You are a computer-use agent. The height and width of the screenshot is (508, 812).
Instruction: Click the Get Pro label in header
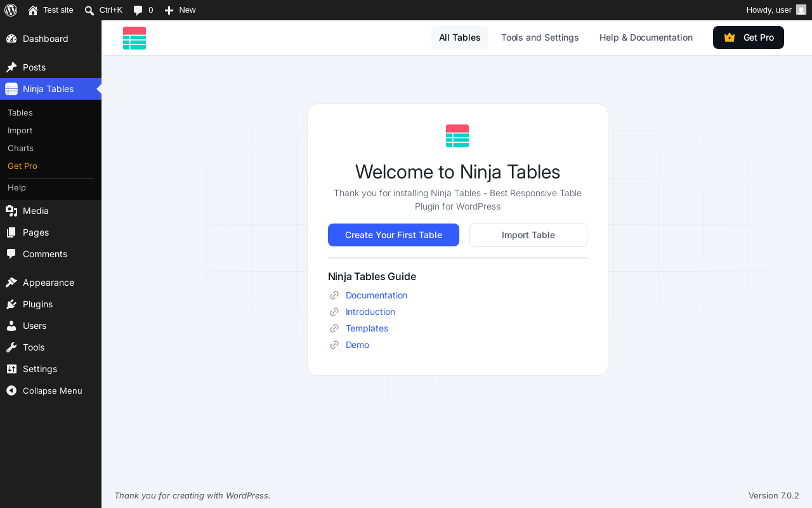point(759,37)
